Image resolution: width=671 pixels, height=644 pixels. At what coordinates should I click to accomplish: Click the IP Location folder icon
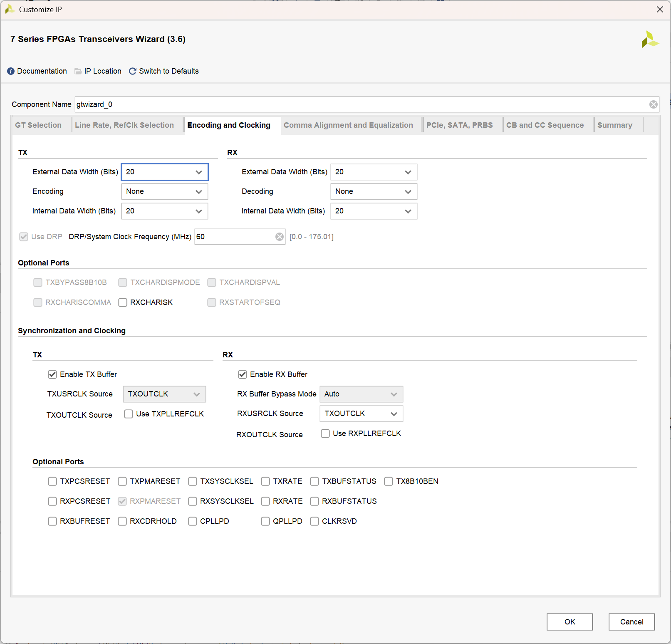tap(78, 71)
